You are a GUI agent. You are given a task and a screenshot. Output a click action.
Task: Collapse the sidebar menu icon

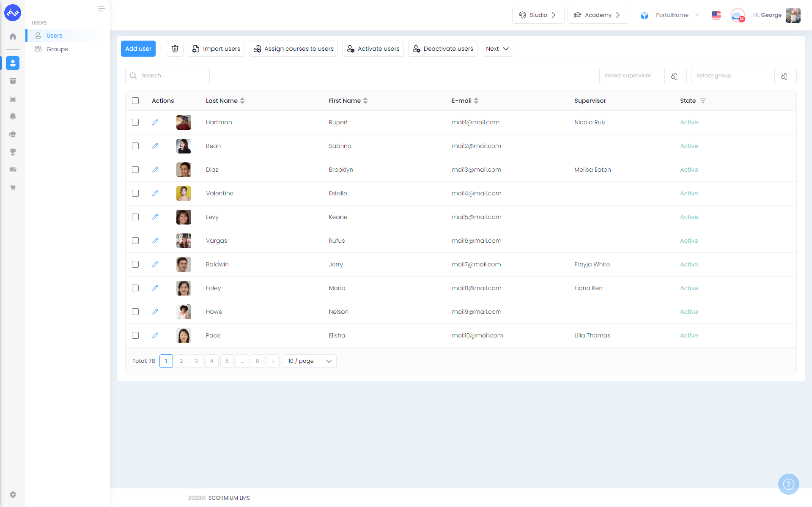(101, 8)
